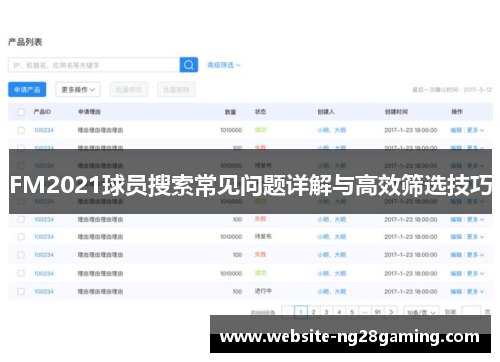The height and width of the screenshot is (362, 500).
Task: Click the 申请理由 column header
Action: 89,112
